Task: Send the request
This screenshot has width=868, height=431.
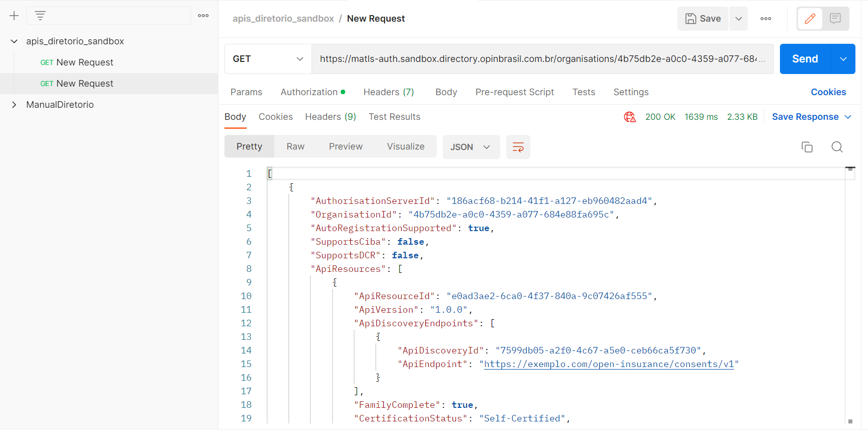Action: 805,59
